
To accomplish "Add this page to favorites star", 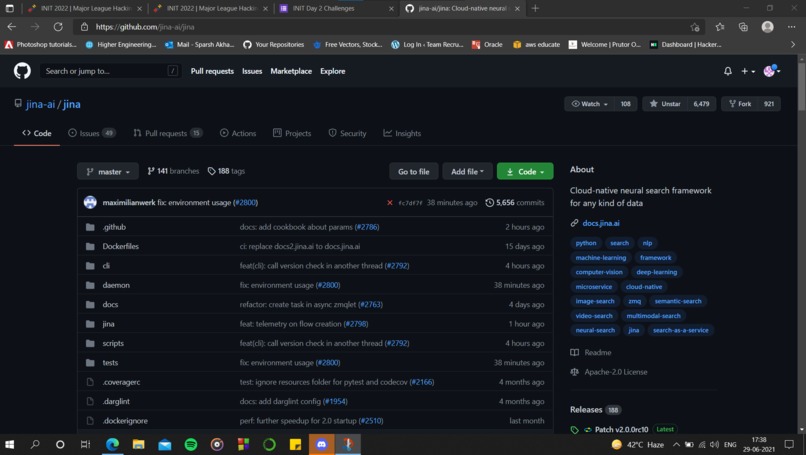I will coord(695,27).
